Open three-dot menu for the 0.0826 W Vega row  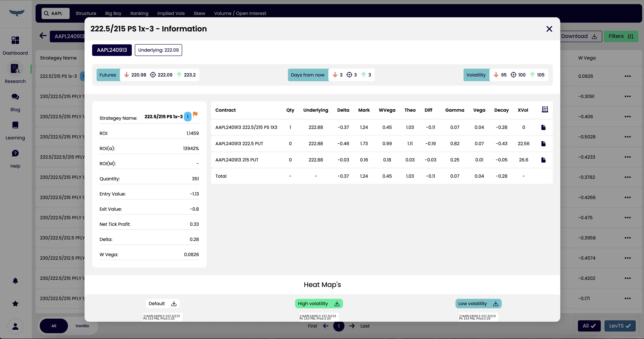pyautogui.click(x=628, y=76)
